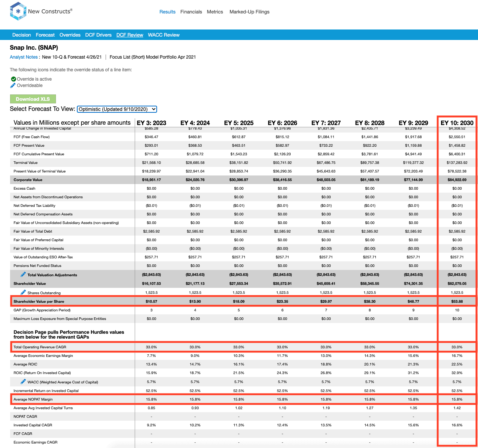Click the Invested Capital CAGR label
Viewport: 478px width, 448px height.
(33, 425)
